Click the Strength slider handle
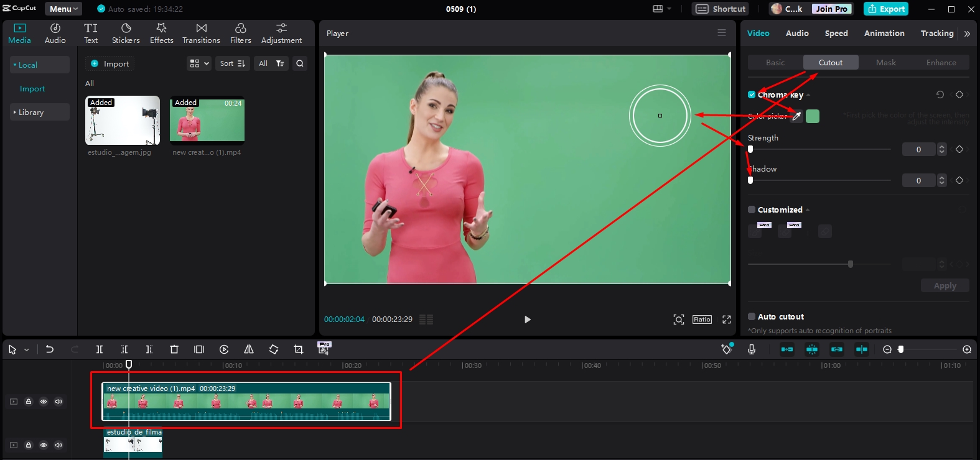 point(750,149)
